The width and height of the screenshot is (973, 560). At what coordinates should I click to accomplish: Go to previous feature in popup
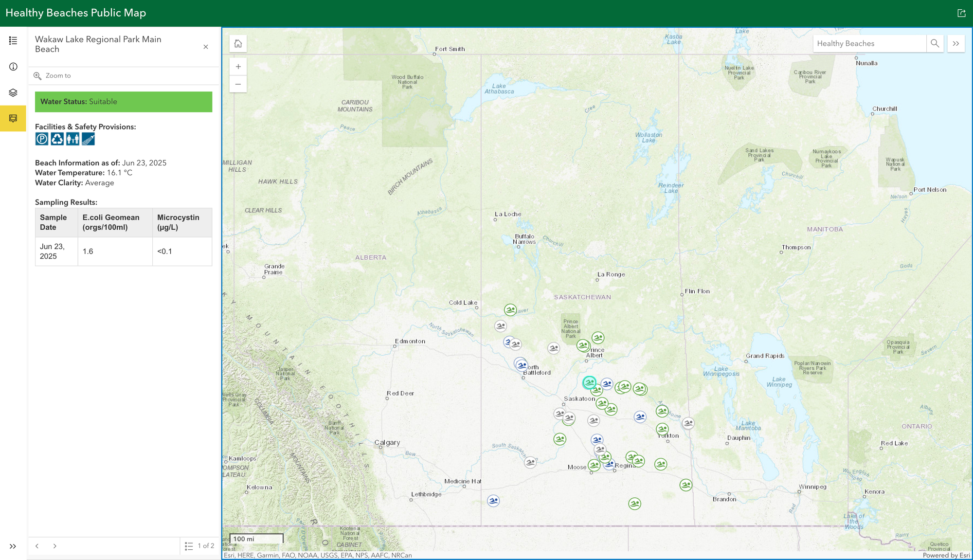click(x=37, y=546)
